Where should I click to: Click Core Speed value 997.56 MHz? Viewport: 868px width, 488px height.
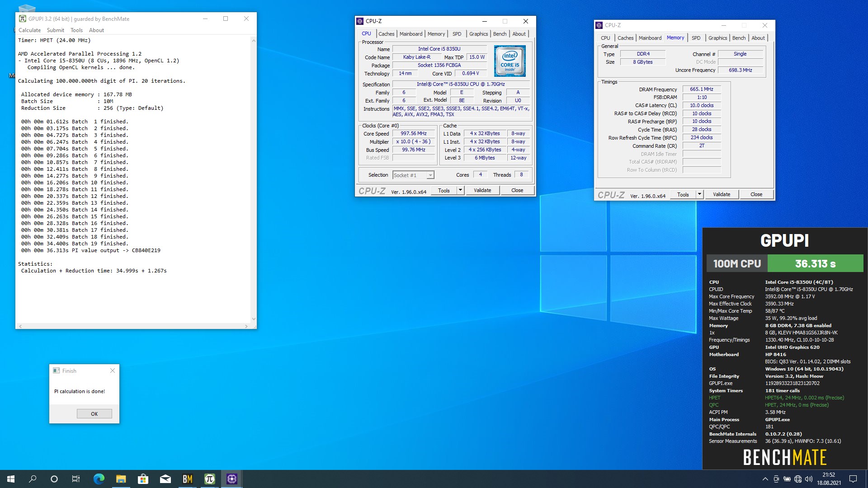pos(414,134)
